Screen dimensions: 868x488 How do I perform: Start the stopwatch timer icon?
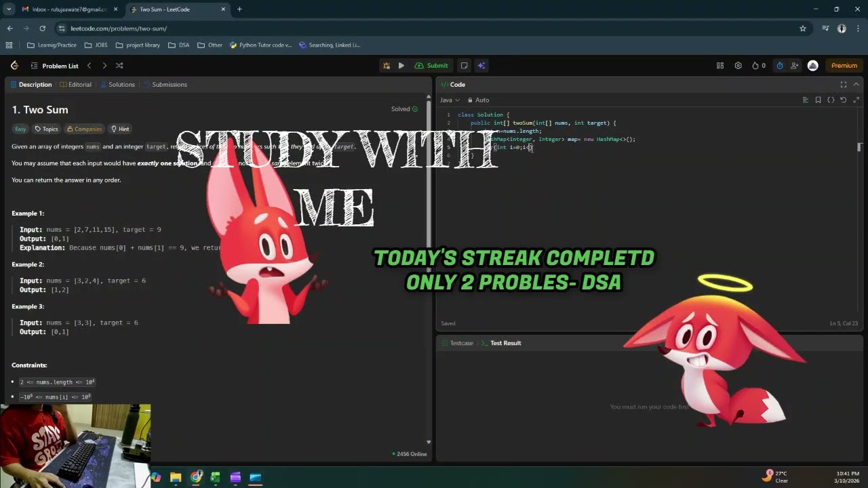pyautogui.click(x=780, y=66)
